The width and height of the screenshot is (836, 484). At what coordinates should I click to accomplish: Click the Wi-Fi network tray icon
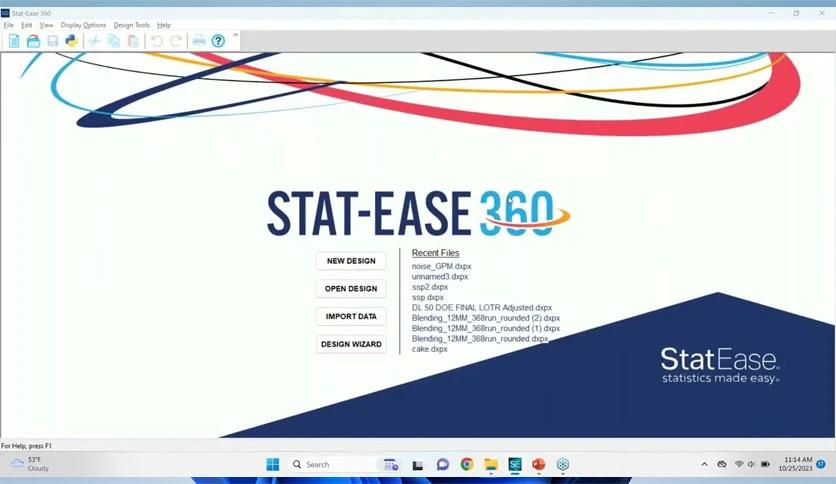739,464
